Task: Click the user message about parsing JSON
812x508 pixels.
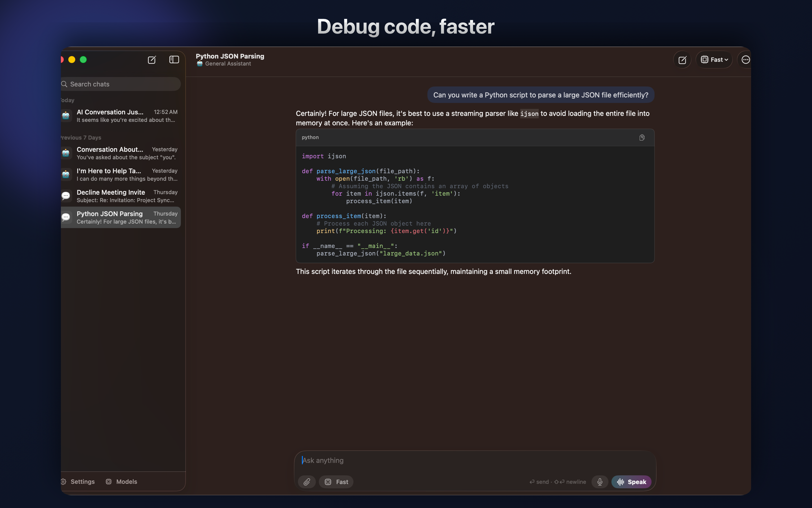Action: click(540, 95)
